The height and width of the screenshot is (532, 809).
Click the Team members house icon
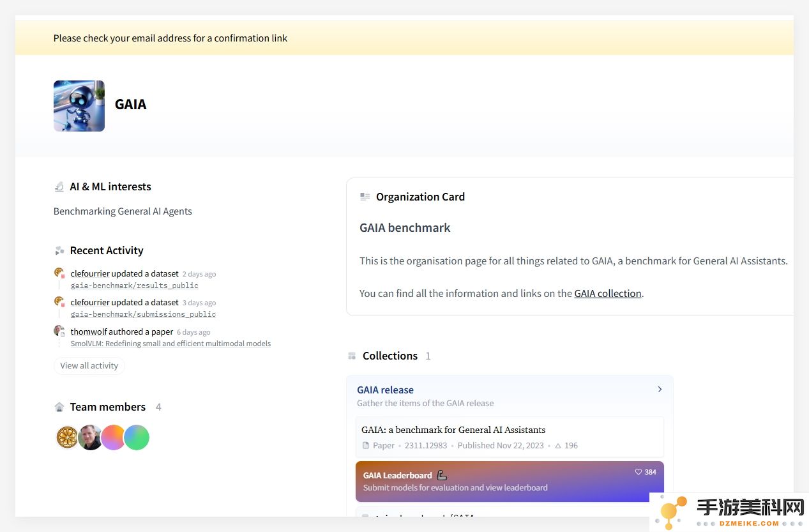coord(59,407)
